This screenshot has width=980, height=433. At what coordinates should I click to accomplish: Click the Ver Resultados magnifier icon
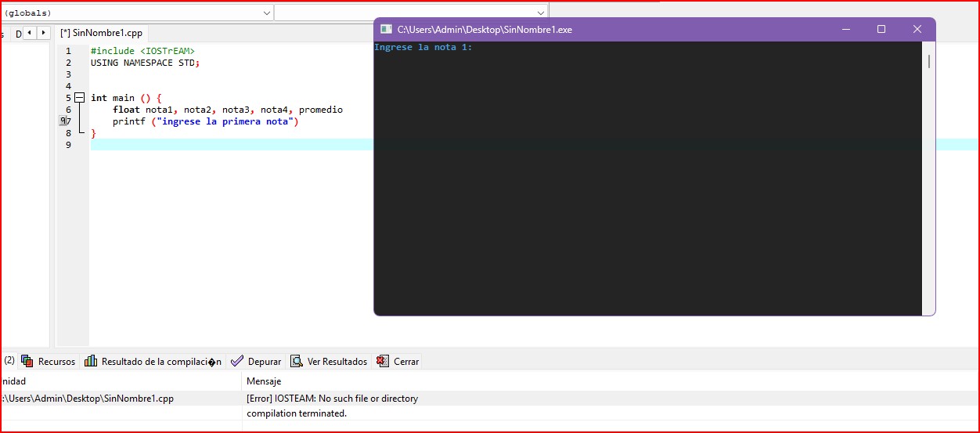(x=297, y=361)
